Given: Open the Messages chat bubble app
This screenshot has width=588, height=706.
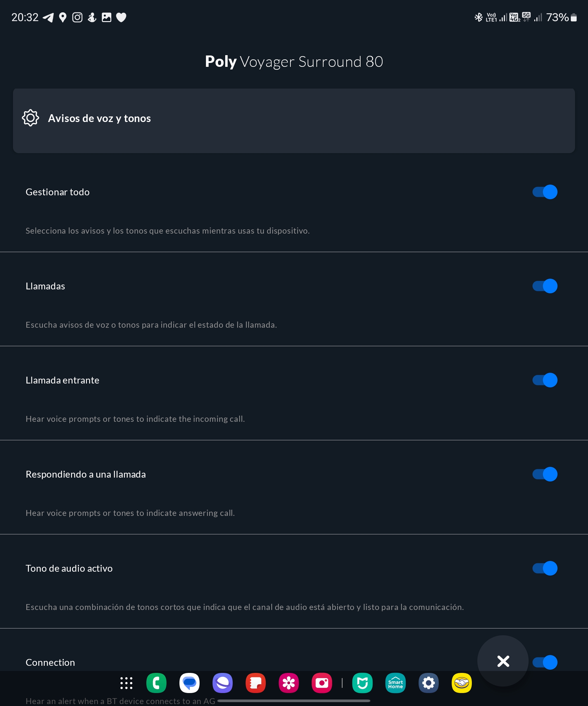Looking at the screenshot, I should 189,683.
